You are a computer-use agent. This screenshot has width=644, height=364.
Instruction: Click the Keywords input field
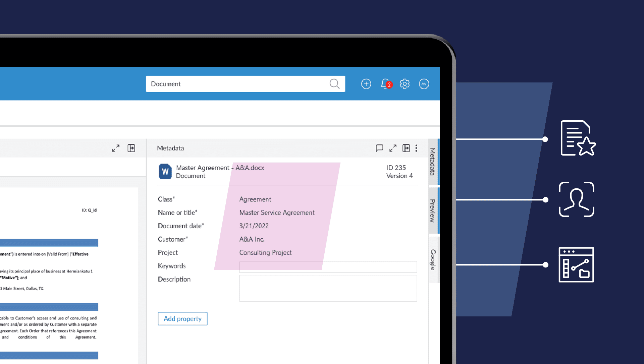click(x=327, y=265)
